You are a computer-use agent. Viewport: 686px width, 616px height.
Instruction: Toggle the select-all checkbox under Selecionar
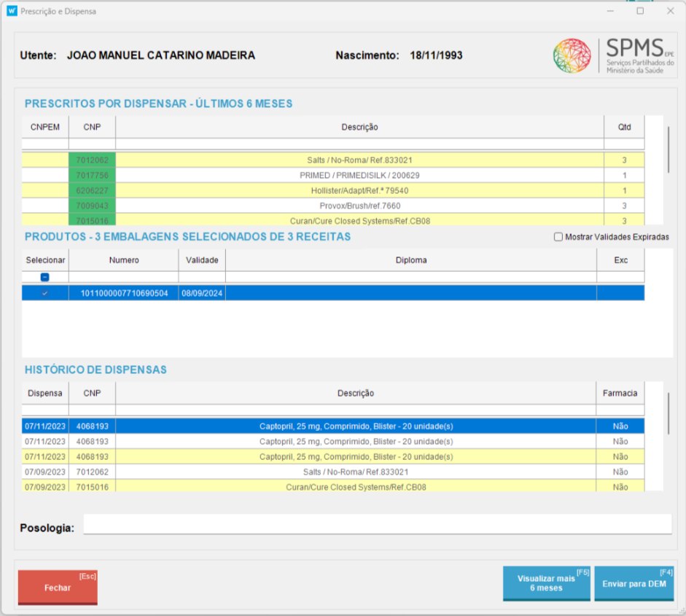click(44, 278)
